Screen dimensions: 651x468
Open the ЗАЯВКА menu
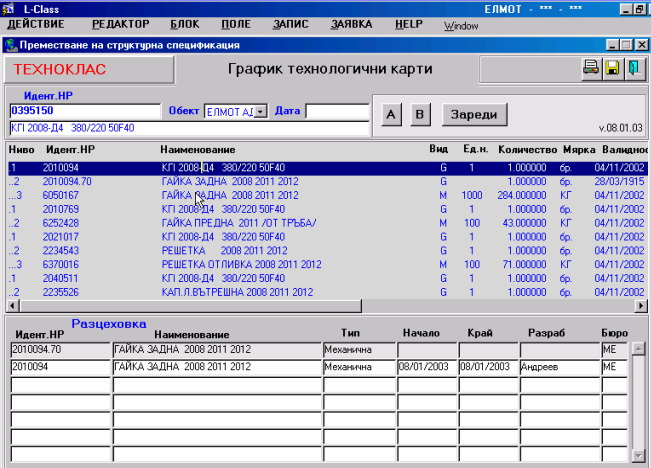(x=352, y=24)
